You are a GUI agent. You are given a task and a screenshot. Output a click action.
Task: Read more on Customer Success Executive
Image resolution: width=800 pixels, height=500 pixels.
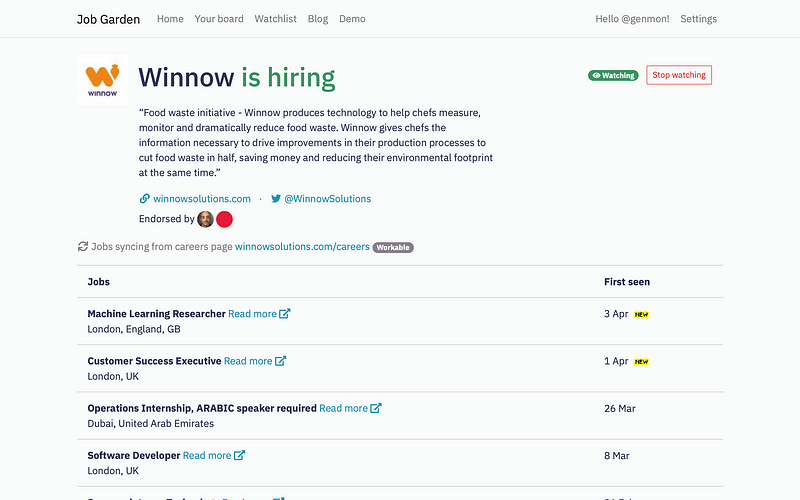click(248, 361)
